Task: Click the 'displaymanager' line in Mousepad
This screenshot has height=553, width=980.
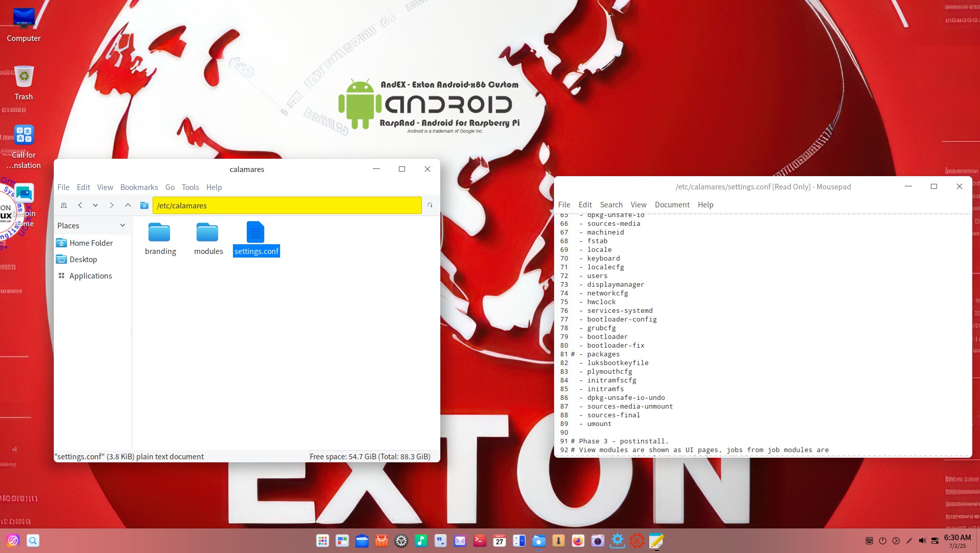Action: click(615, 285)
